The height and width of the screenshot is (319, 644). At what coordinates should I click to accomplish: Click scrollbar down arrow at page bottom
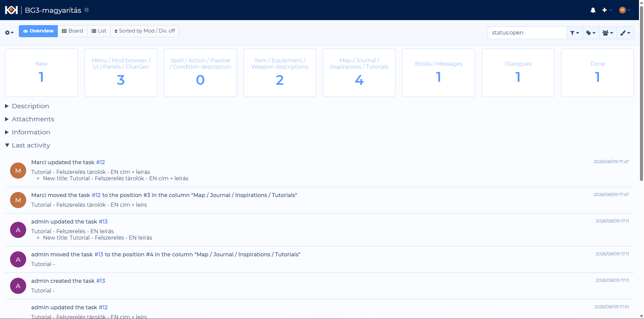point(641,316)
